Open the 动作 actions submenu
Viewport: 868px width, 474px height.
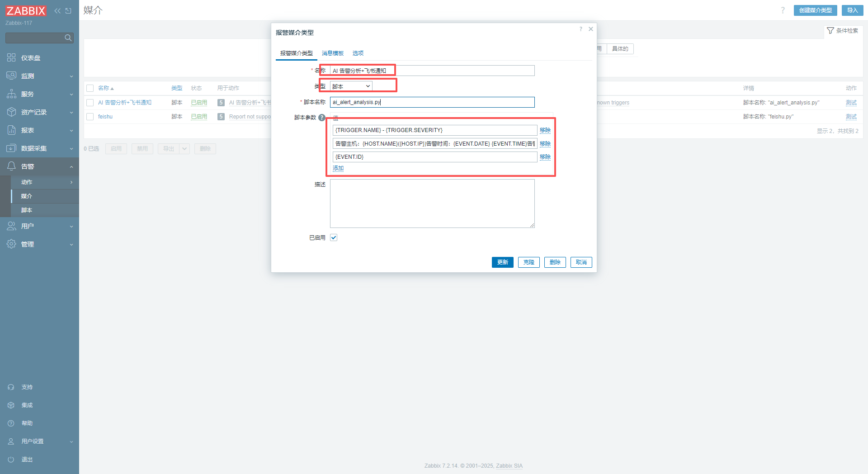tap(45, 182)
